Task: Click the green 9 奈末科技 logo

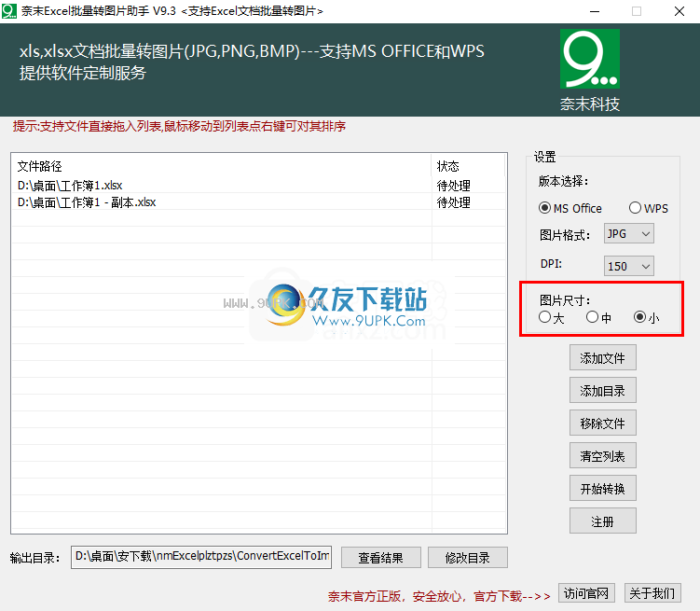Action: tap(590, 59)
